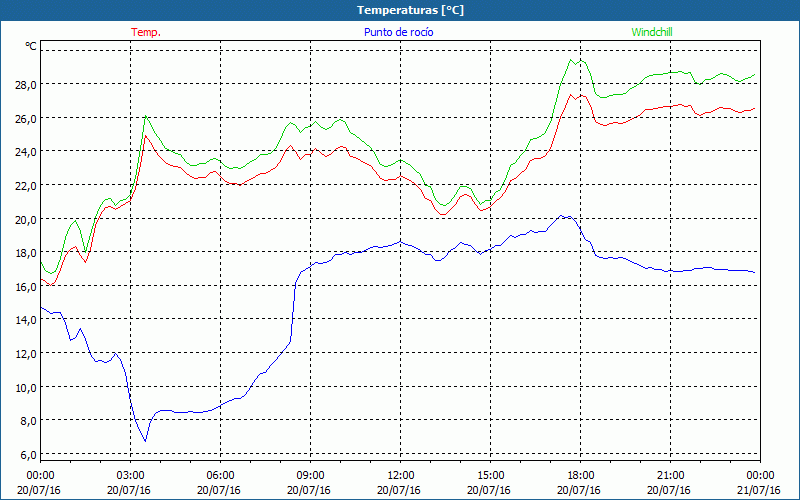Image resolution: width=800 pixels, height=500 pixels.
Task: Click the 21/07/16 date label
Action: (759, 490)
